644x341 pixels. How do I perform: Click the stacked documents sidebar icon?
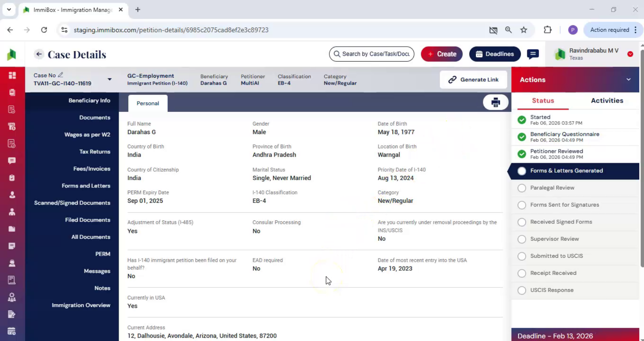tap(12, 92)
